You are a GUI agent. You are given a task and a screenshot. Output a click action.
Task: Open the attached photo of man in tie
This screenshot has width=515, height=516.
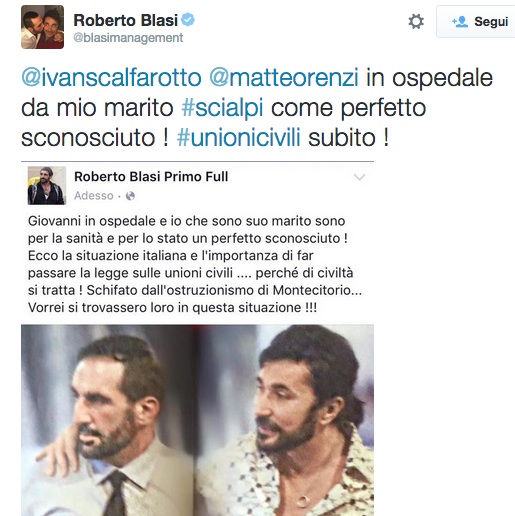click(x=108, y=420)
